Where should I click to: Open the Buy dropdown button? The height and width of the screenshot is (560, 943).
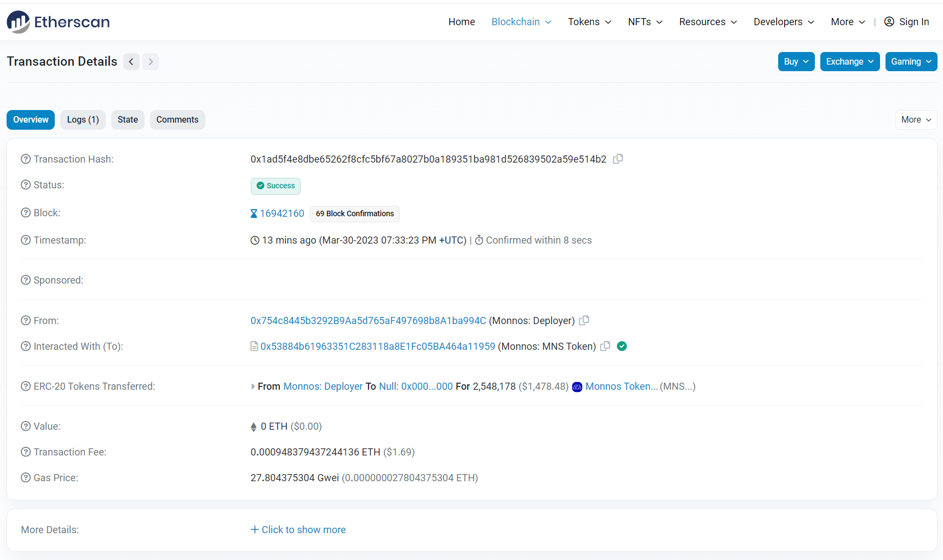tap(796, 61)
